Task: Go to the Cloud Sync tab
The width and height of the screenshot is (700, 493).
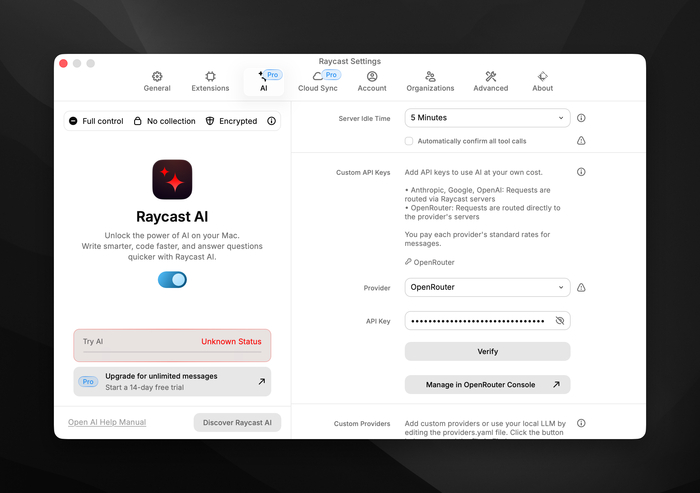Action: pos(318,81)
